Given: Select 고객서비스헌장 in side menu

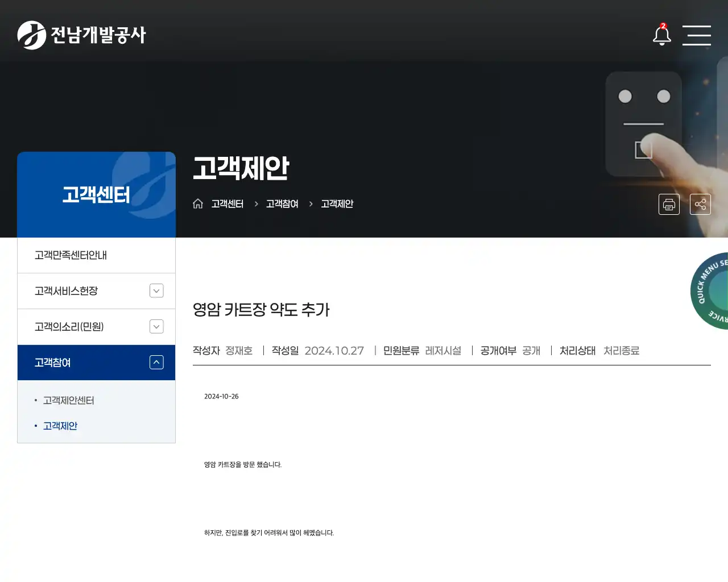Looking at the screenshot, I should [x=66, y=291].
